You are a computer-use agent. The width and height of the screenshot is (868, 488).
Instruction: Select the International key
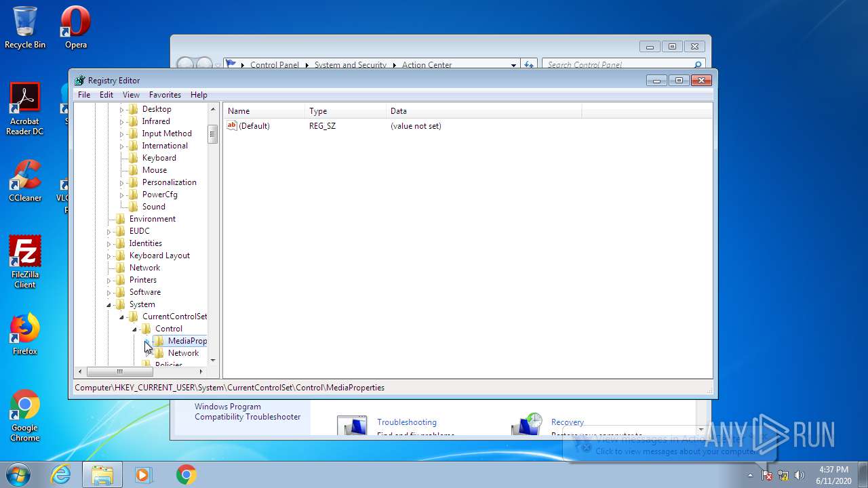tap(165, 146)
